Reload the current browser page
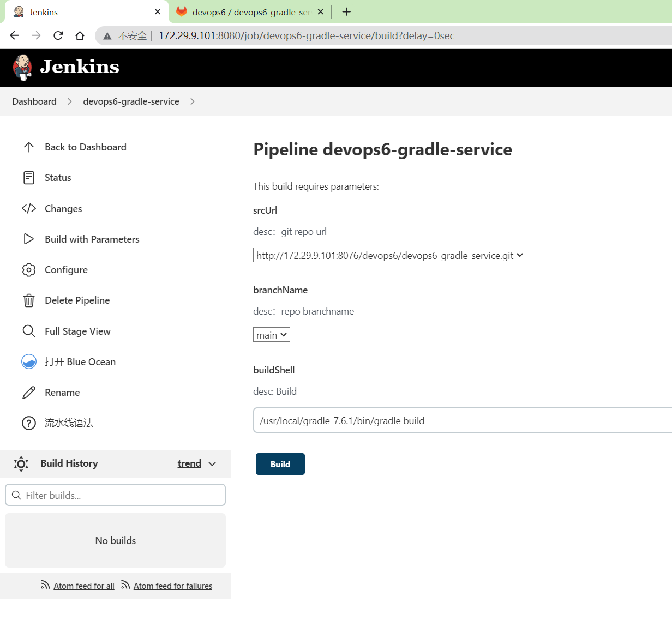The height and width of the screenshot is (633, 672). pyautogui.click(x=58, y=35)
